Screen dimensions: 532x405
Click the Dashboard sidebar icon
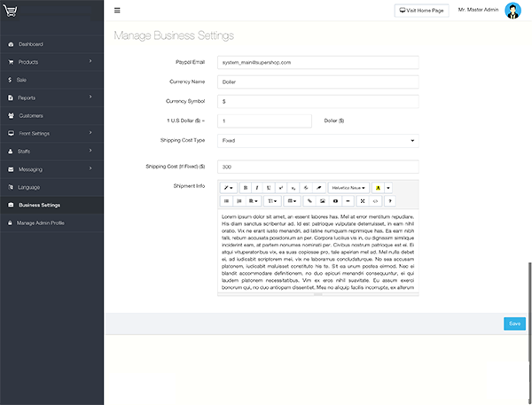pyautogui.click(x=11, y=44)
